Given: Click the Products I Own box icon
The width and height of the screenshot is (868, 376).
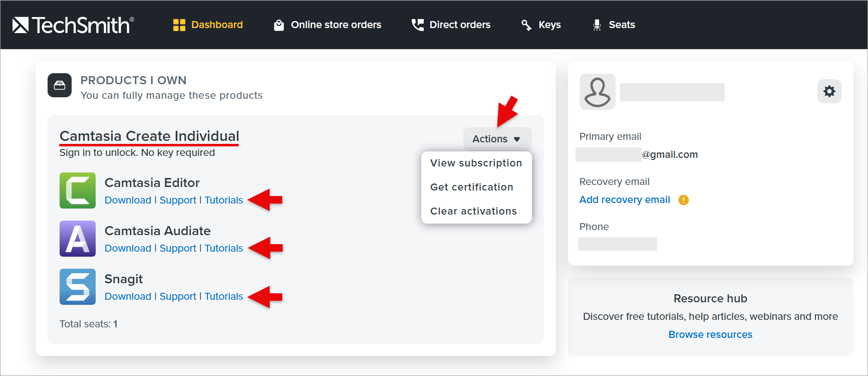Looking at the screenshot, I should 60,85.
